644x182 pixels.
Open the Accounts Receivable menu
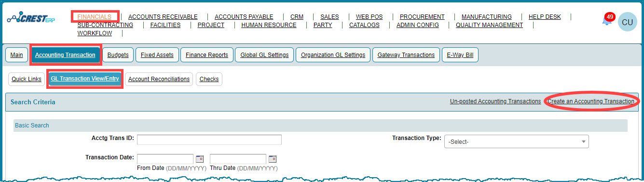pyautogui.click(x=163, y=17)
